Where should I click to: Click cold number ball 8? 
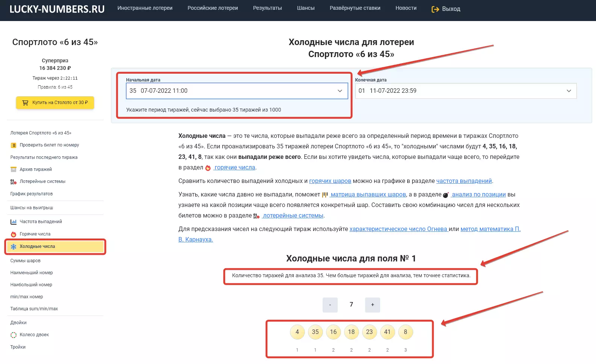point(405,332)
